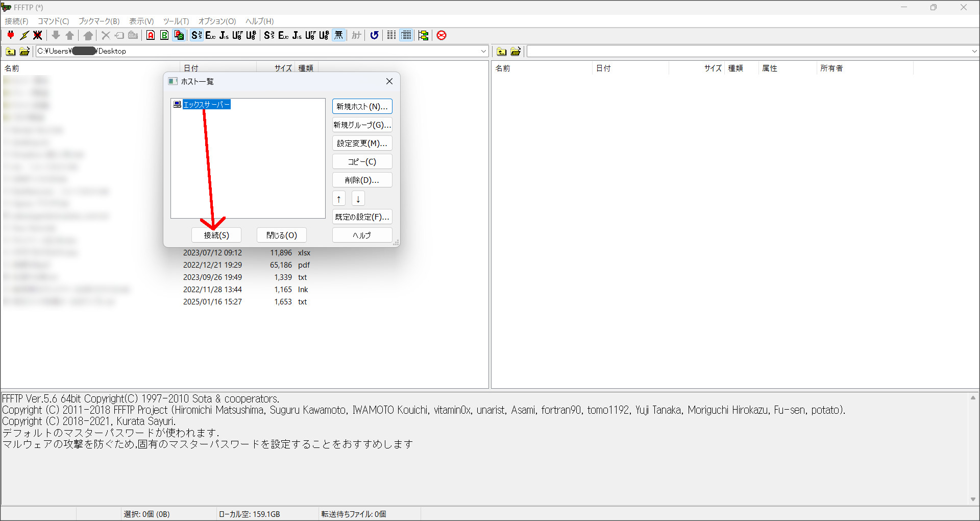Click the Connect plug icon in toolbar
The width and height of the screenshot is (980, 521).
11,35
